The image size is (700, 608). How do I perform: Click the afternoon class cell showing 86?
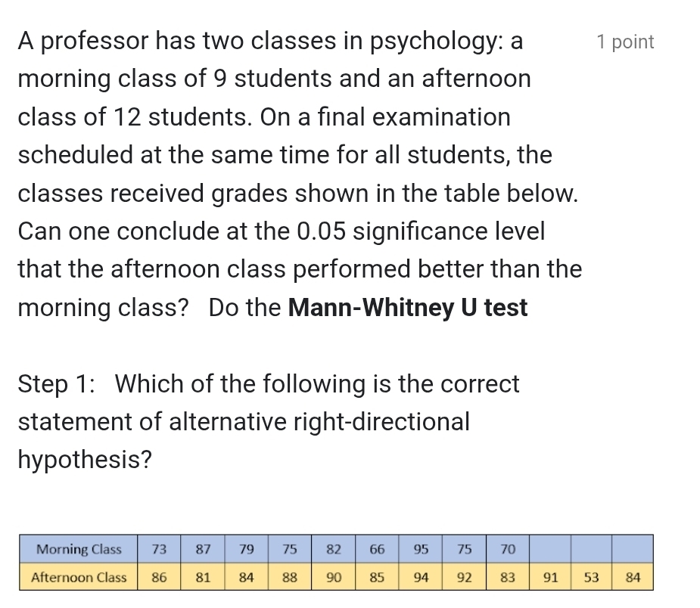159,577
